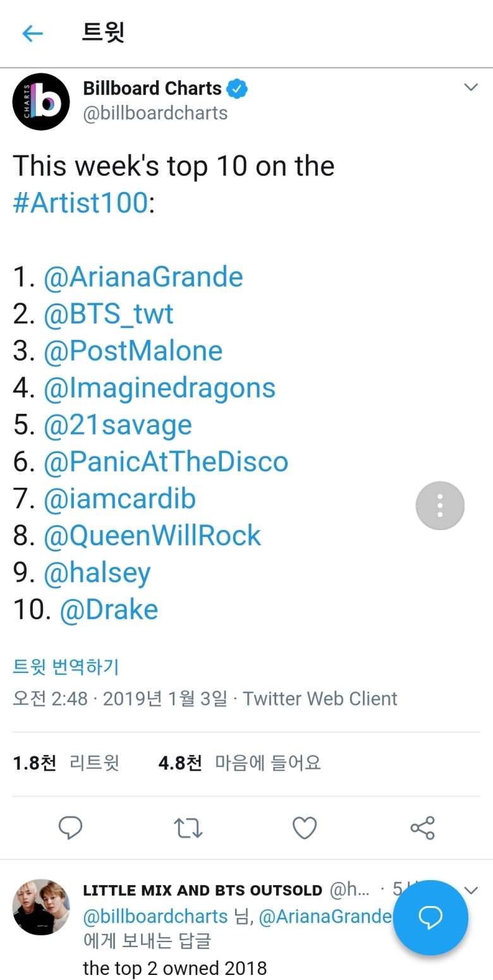The width and height of the screenshot is (493, 980).
Task: Expand the tweet options chevron
Action: click(x=471, y=87)
